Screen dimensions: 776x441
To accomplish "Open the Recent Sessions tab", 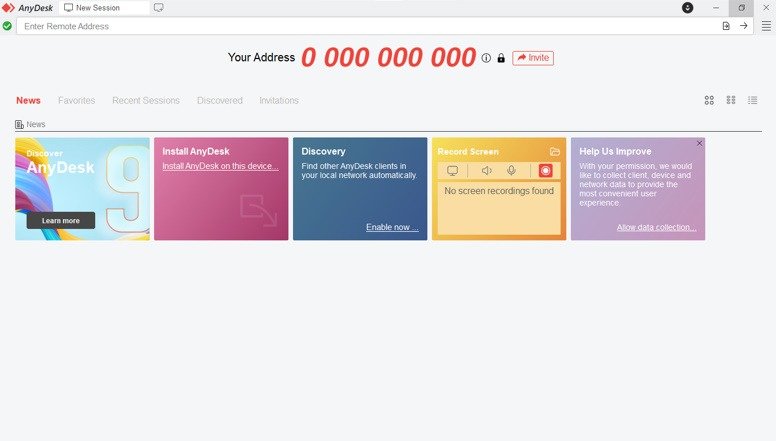I will click(x=146, y=100).
